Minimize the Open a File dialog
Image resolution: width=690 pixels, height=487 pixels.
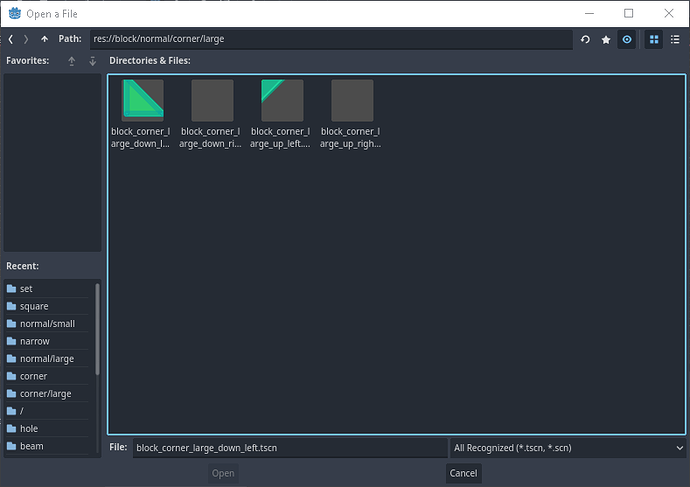click(589, 14)
